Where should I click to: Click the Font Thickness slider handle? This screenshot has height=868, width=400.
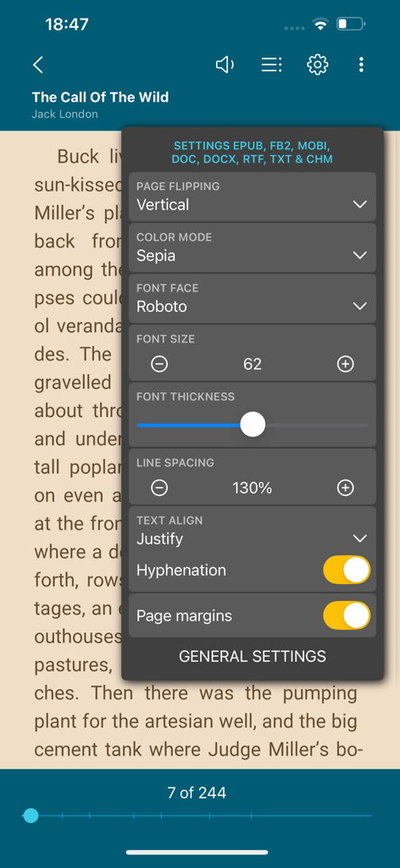point(253,426)
